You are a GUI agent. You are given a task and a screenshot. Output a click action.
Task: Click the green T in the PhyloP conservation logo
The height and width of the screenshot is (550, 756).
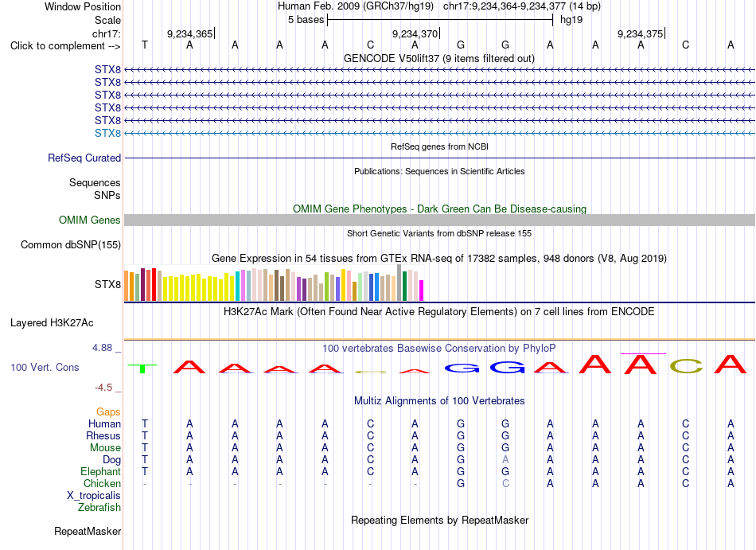142,369
